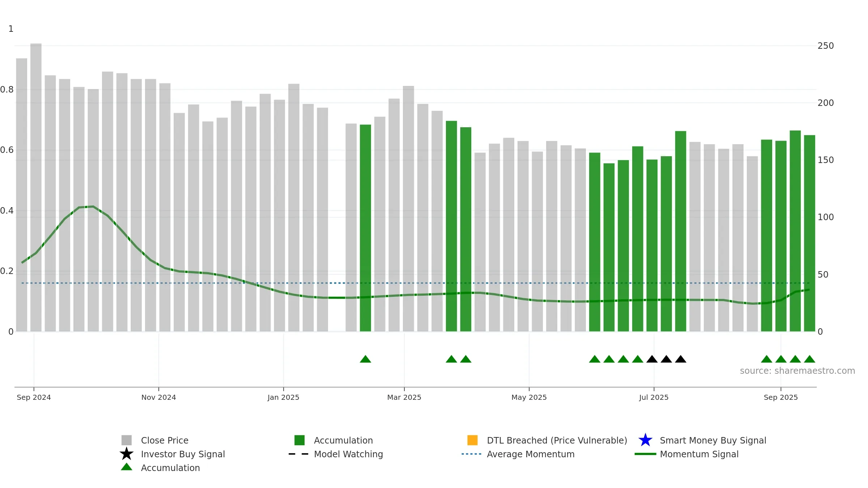Click the tallest green bar near Jul 2025
The image size is (868, 488).
click(680, 231)
